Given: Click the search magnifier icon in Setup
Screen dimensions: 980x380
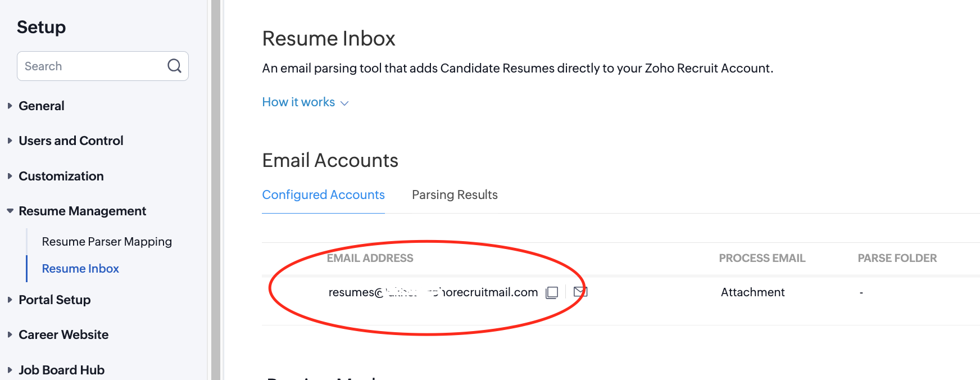Looking at the screenshot, I should pyautogui.click(x=174, y=66).
